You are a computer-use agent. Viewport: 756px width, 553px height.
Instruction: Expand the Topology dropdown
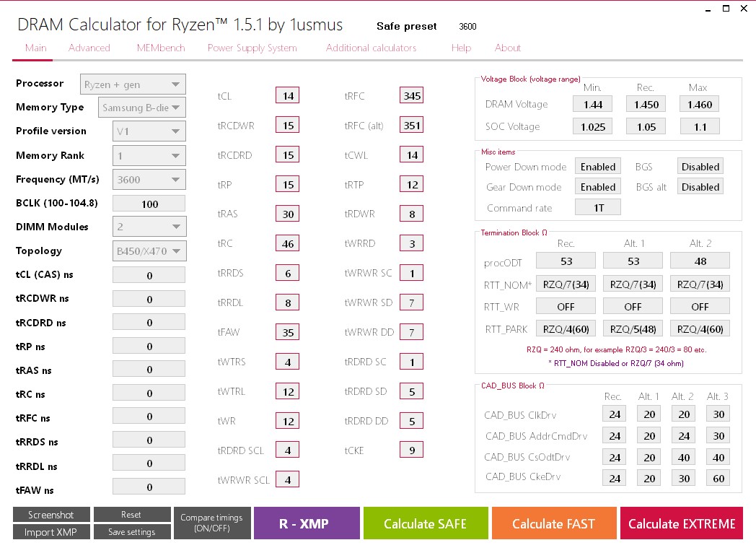pos(149,251)
